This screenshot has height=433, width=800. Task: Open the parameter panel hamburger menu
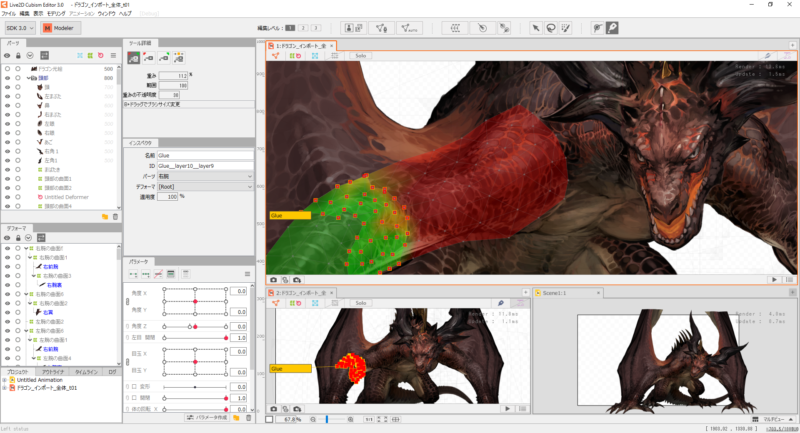pyautogui.click(x=247, y=274)
